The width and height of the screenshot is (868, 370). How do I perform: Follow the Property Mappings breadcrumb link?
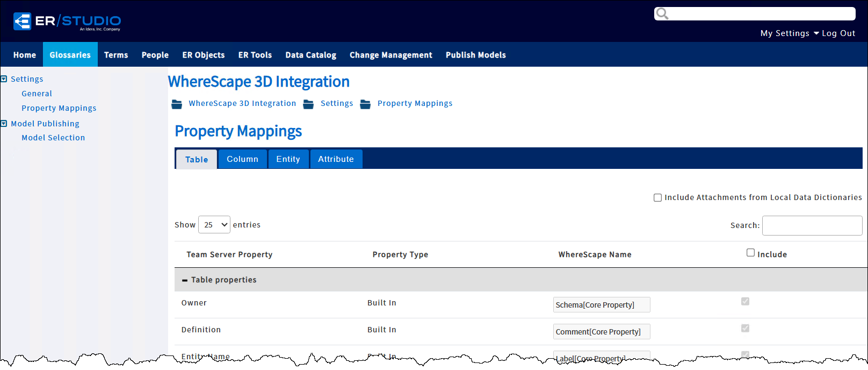click(x=415, y=103)
